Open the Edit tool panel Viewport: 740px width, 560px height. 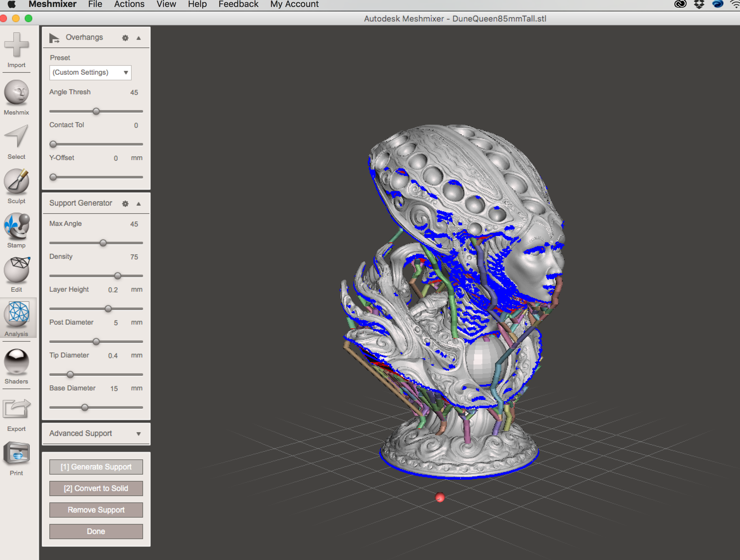tap(16, 270)
